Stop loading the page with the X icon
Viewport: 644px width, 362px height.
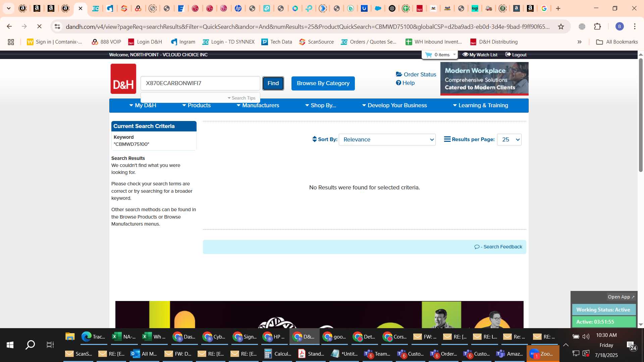pyautogui.click(x=39, y=26)
